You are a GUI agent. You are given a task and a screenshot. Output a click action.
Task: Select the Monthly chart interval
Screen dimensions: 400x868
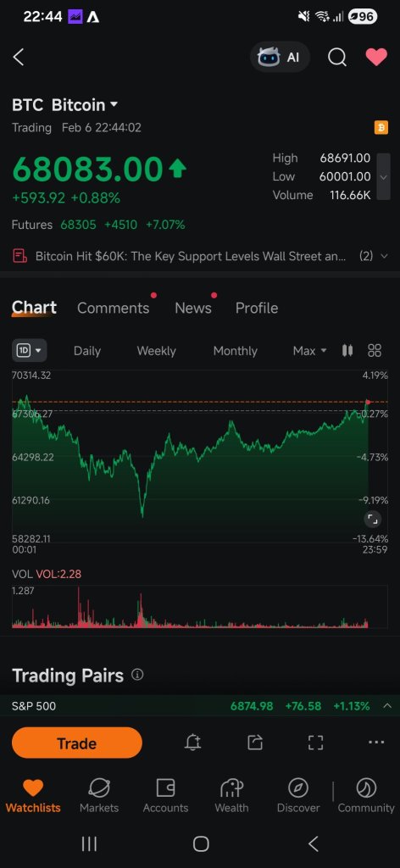tap(235, 351)
